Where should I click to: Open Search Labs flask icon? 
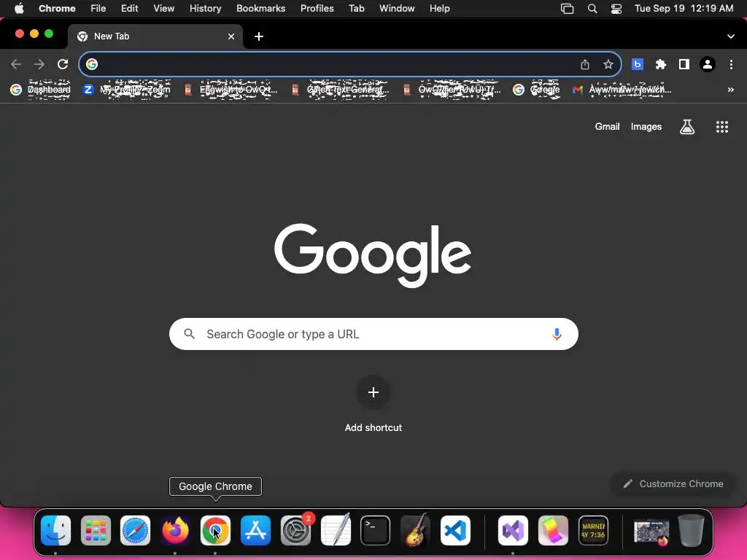click(x=687, y=127)
